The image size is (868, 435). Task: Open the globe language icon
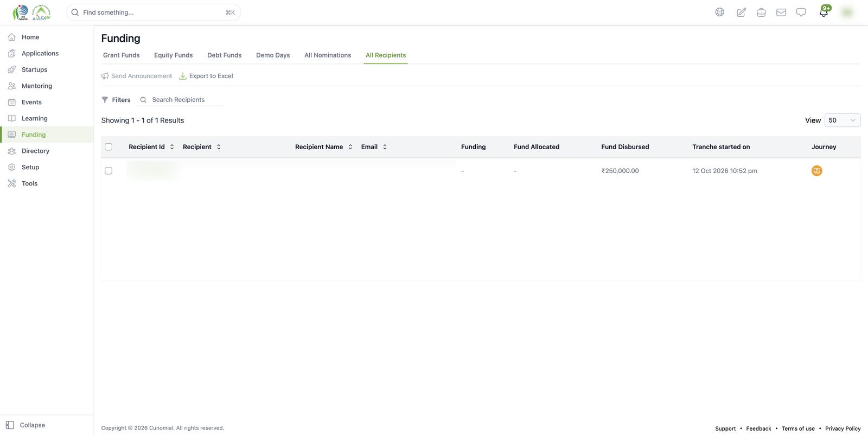click(720, 12)
